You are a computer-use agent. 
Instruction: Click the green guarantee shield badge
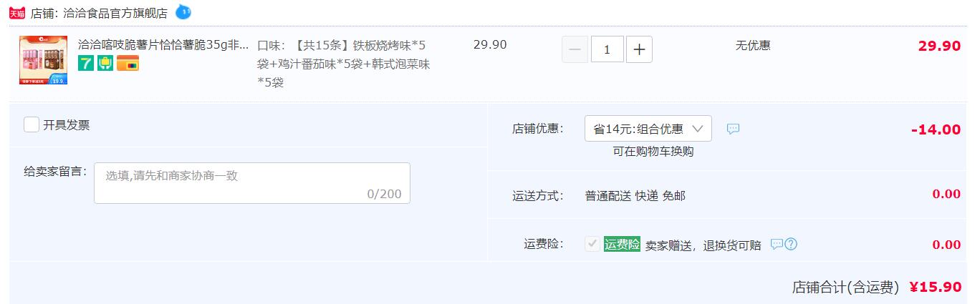(x=105, y=64)
